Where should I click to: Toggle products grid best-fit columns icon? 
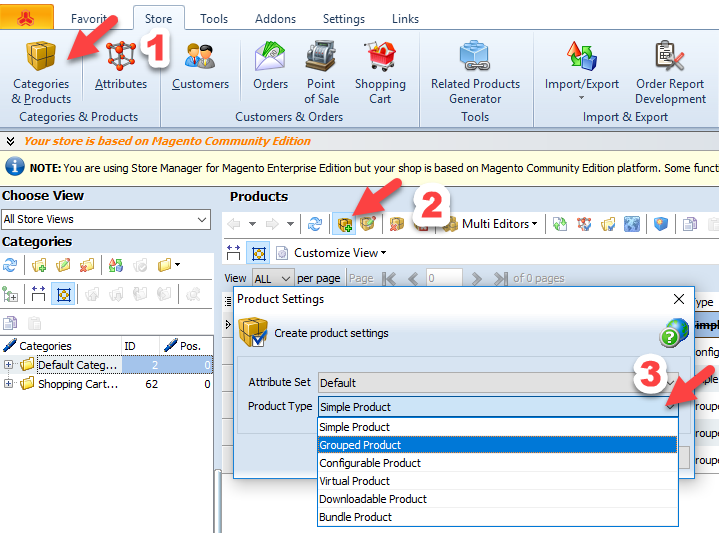[233, 253]
